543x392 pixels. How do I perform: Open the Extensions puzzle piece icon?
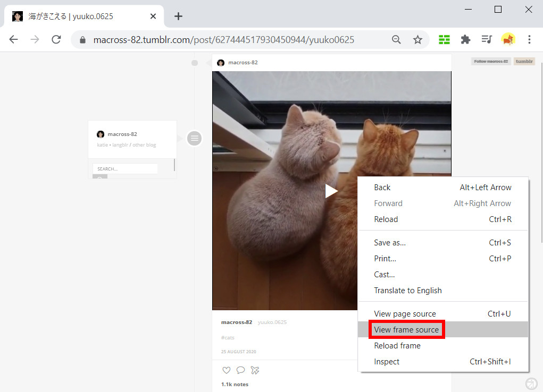pos(465,40)
